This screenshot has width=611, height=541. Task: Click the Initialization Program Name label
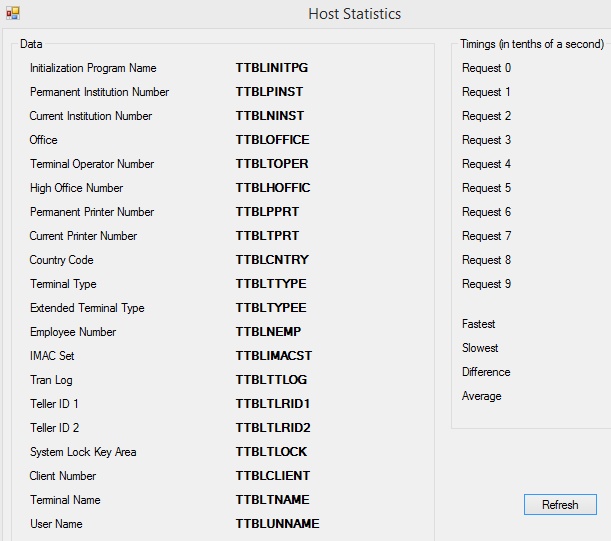93,68
